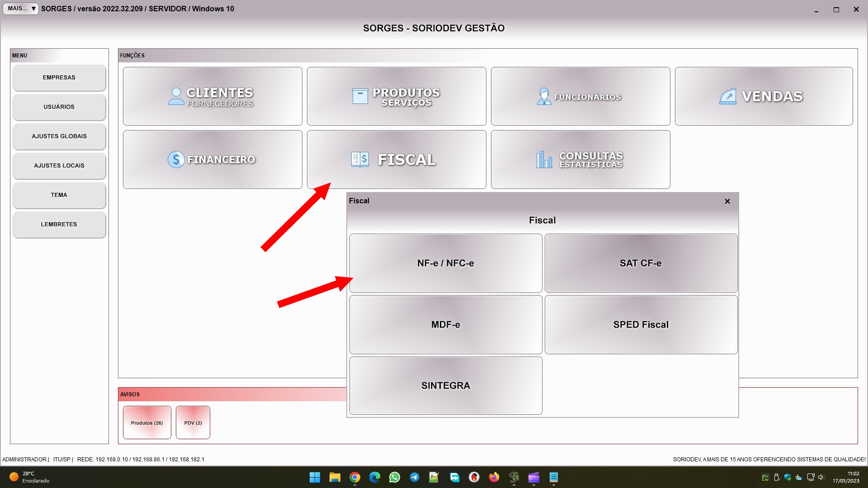This screenshot has width=868, height=488.
Task: Switch to Google Chrome in the taskbar
Action: 355,477
